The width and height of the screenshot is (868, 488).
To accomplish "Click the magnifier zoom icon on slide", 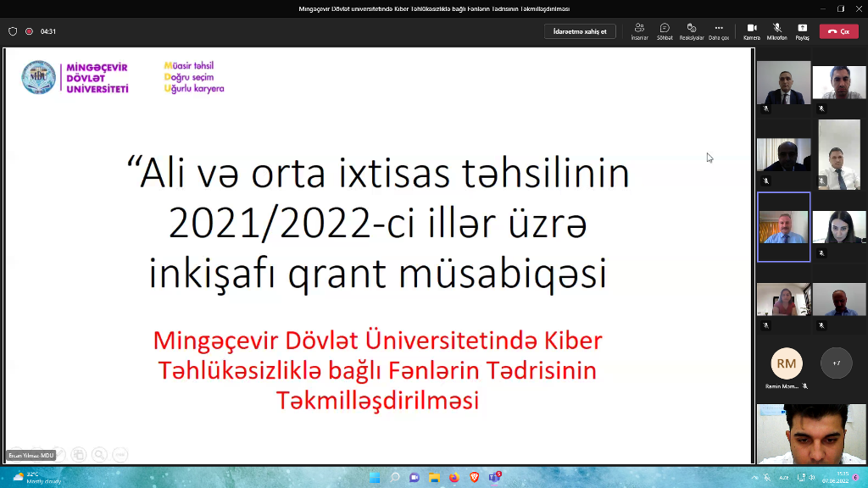I will pos(99,454).
